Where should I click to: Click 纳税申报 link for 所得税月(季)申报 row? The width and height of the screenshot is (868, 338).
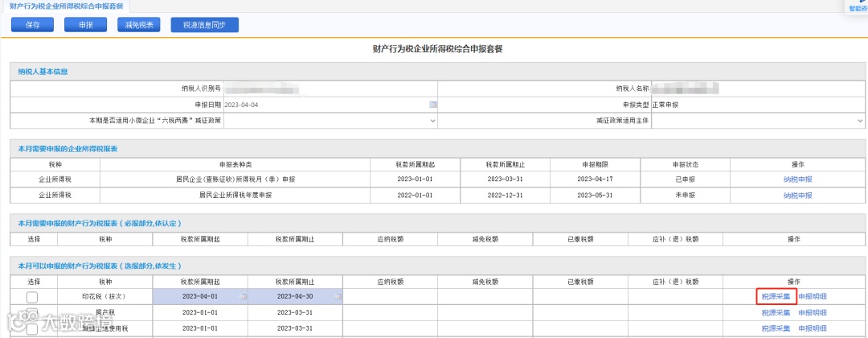coord(798,179)
